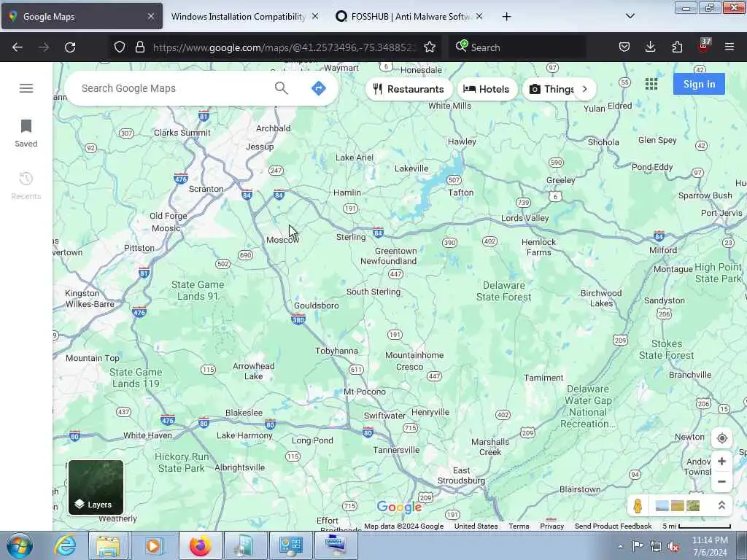The height and width of the screenshot is (560, 747).
Task: Open the Windows Start menu
Action: click(x=19, y=545)
